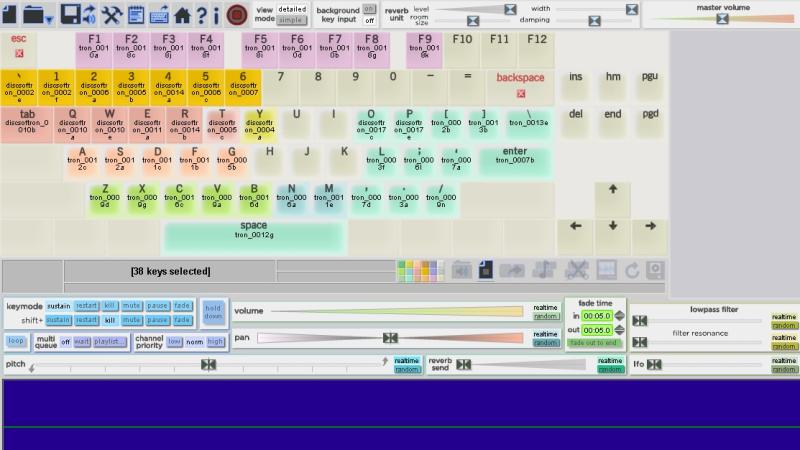Viewport: 800px width, 450px height.
Task: Select the unassigned F10 key
Action: click(x=462, y=51)
